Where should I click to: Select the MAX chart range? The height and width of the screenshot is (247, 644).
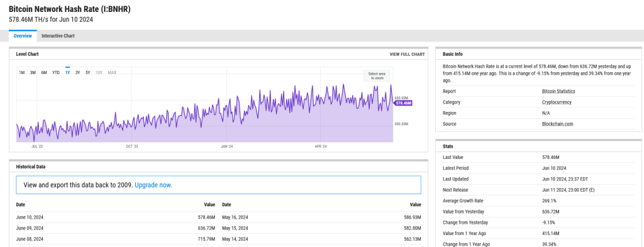112,73
